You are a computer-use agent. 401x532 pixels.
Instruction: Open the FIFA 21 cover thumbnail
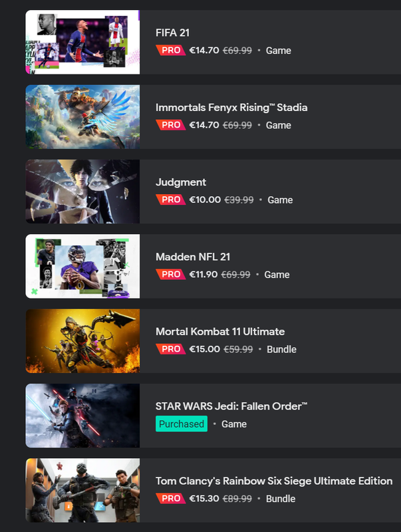82,42
